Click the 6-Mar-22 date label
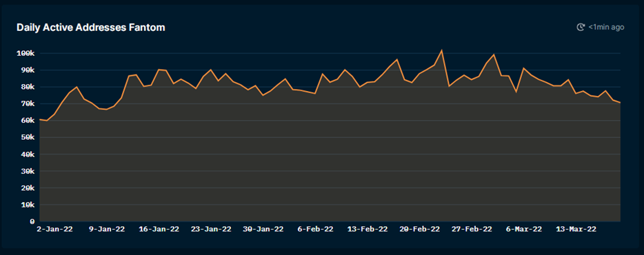 (523, 229)
